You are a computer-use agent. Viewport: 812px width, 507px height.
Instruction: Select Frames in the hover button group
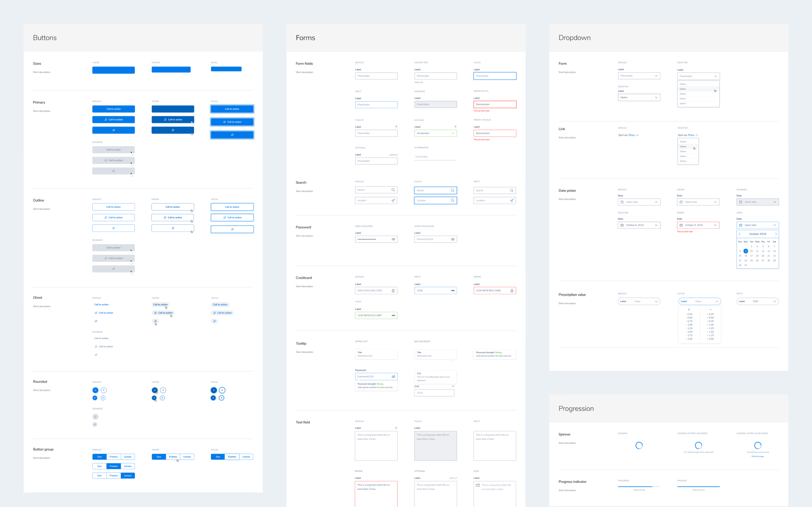click(x=173, y=457)
